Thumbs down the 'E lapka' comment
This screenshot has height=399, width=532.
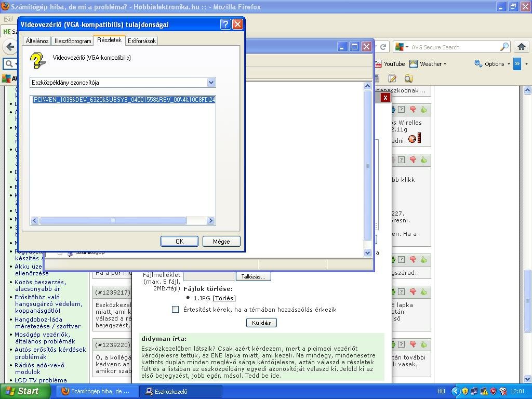point(413,291)
